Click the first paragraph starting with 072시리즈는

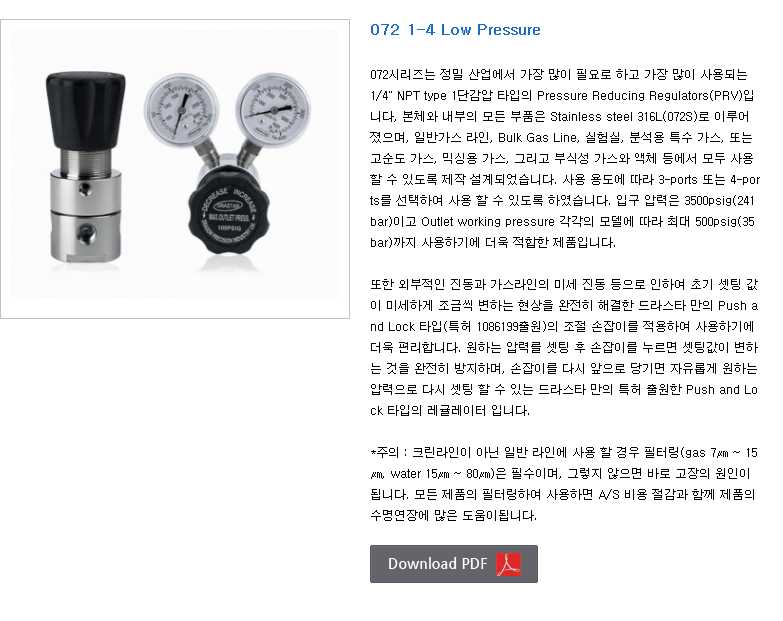coord(565,158)
